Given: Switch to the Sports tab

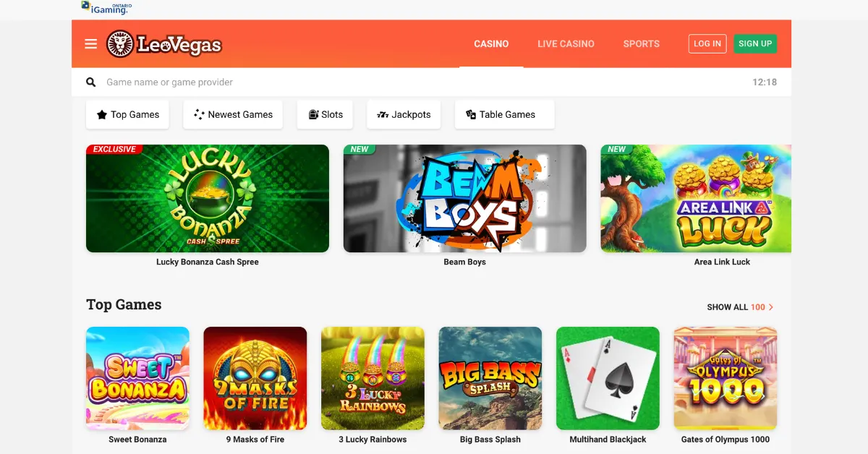Looking at the screenshot, I should click(642, 44).
